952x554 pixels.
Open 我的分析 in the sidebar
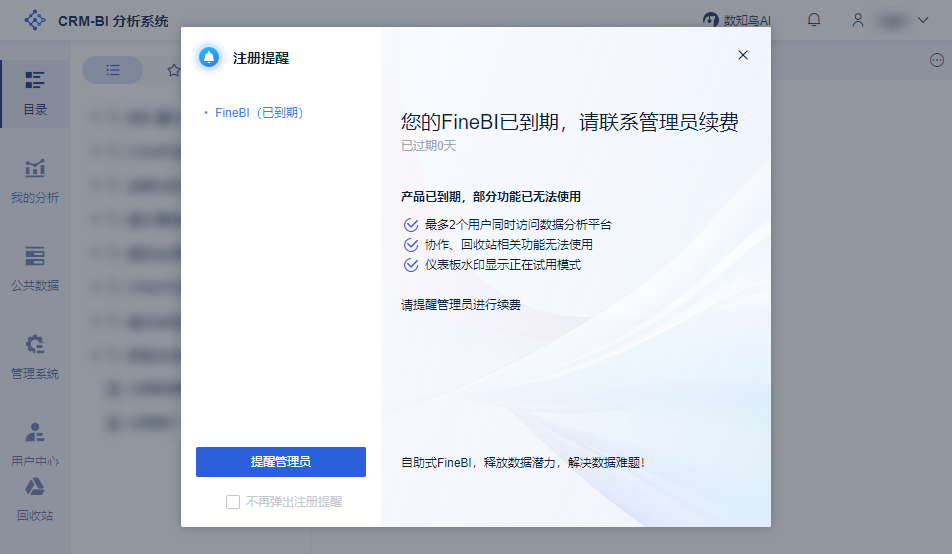click(35, 182)
